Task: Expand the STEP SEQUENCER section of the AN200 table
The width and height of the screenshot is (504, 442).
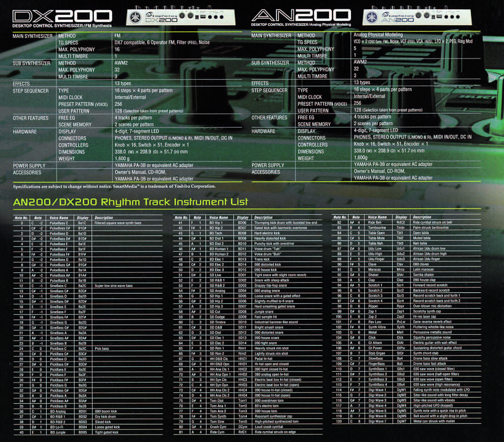Action: 269,90
